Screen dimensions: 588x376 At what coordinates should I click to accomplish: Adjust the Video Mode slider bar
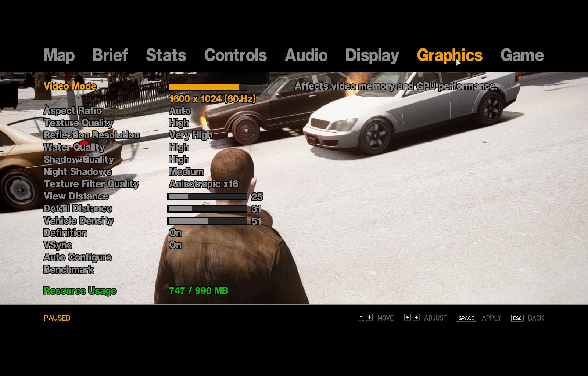click(x=207, y=87)
